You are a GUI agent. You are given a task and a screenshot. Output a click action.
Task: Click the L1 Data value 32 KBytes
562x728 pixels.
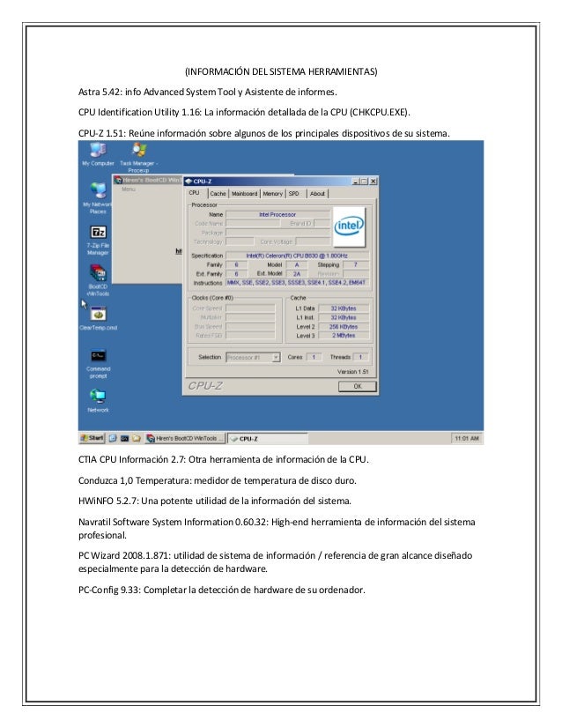point(344,308)
